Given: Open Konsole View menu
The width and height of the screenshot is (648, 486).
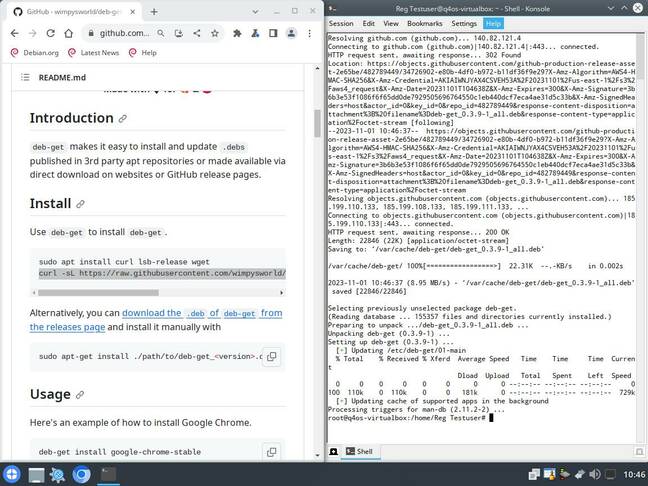Looking at the screenshot, I should 391,24.
